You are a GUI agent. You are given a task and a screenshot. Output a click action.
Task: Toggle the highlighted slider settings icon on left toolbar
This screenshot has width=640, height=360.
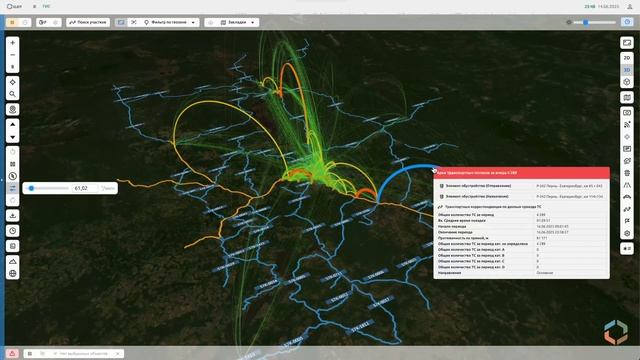pos(13,188)
